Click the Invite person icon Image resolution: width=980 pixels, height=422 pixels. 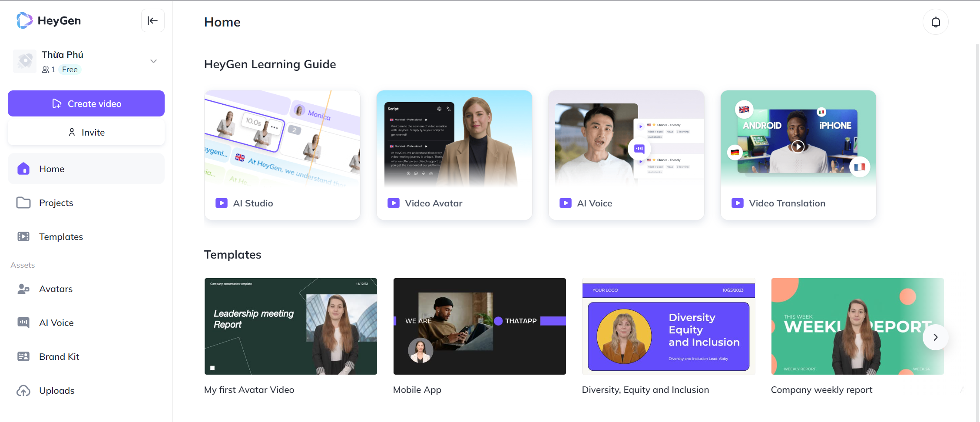coord(72,132)
